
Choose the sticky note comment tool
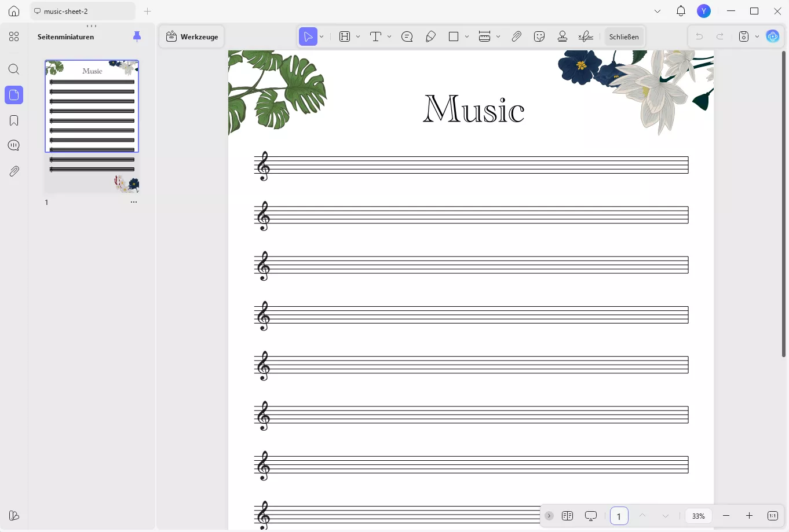tap(407, 36)
